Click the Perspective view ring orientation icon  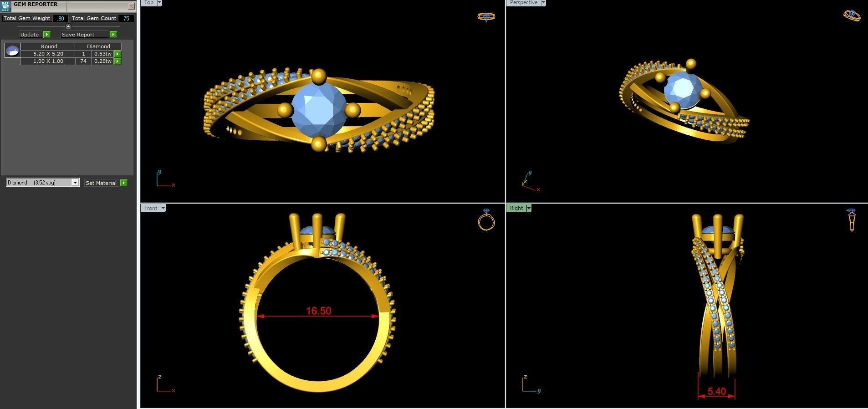coord(852,15)
